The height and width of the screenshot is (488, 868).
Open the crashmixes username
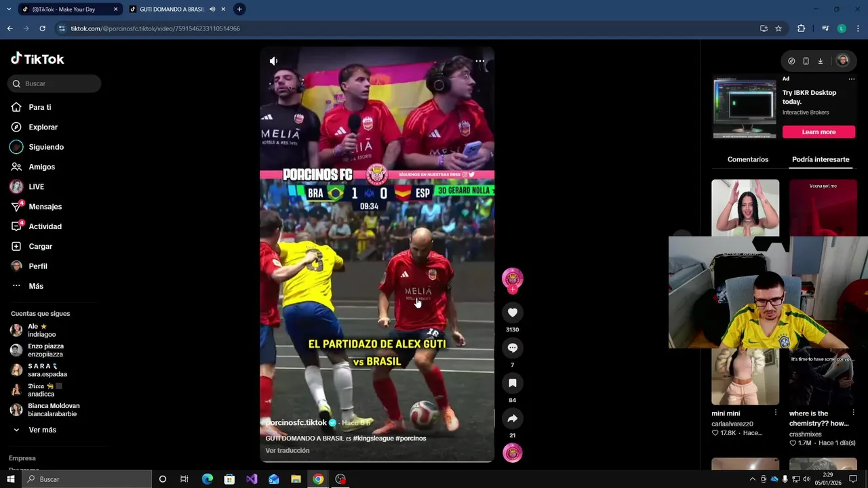(806, 434)
